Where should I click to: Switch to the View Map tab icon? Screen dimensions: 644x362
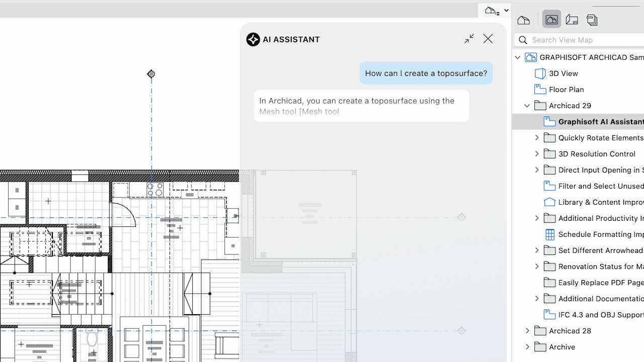(551, 20)
